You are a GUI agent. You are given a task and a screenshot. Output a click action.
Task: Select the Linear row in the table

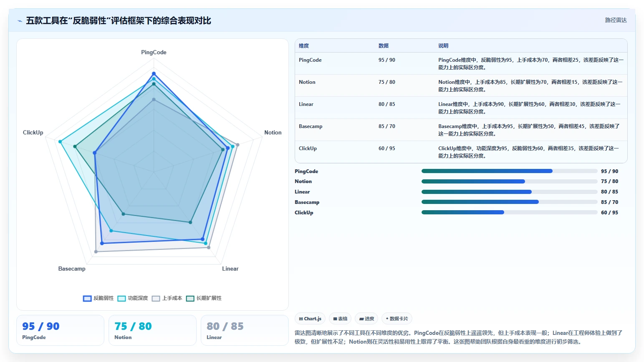[x=461, y=108]
